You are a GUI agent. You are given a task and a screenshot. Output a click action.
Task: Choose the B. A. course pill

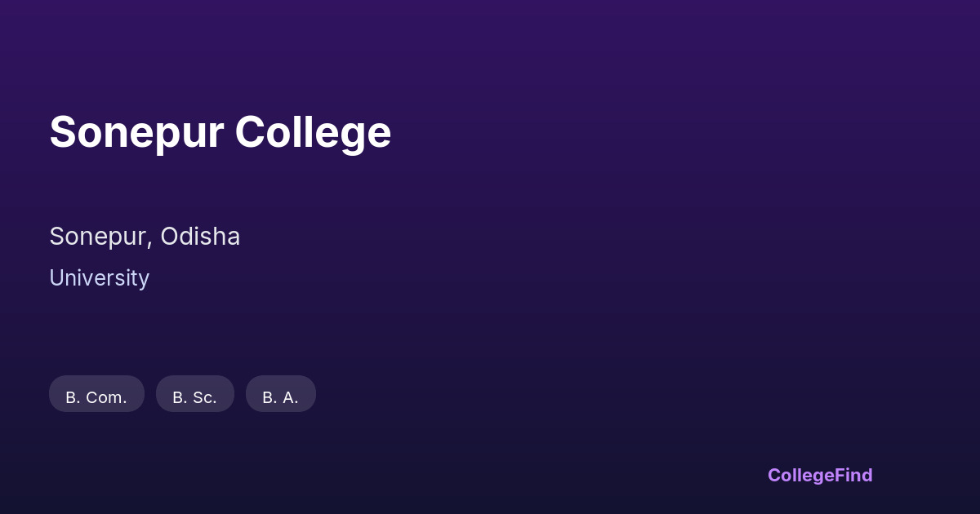[x=280, y=395]
